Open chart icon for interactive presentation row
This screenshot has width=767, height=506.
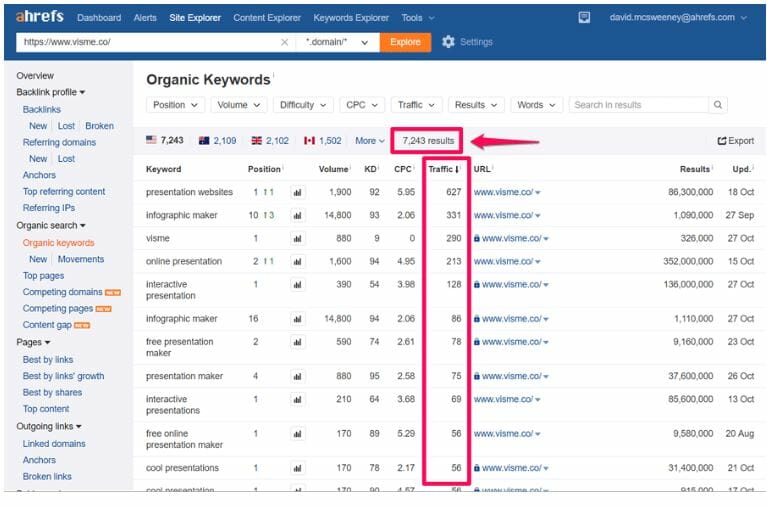pos(297,284)
